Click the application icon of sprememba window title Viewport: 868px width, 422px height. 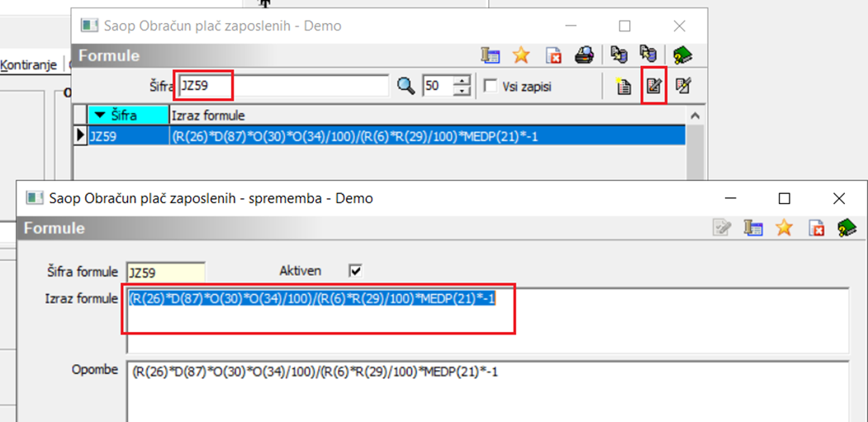click(x=35, y=198)
